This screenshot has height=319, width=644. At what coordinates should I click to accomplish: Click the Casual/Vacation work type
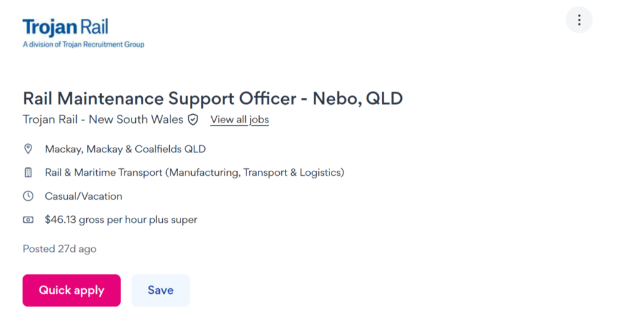click(x=84, y=196)
